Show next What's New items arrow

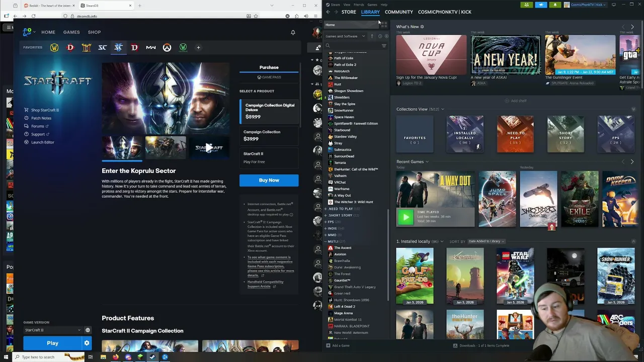[632, 27]
